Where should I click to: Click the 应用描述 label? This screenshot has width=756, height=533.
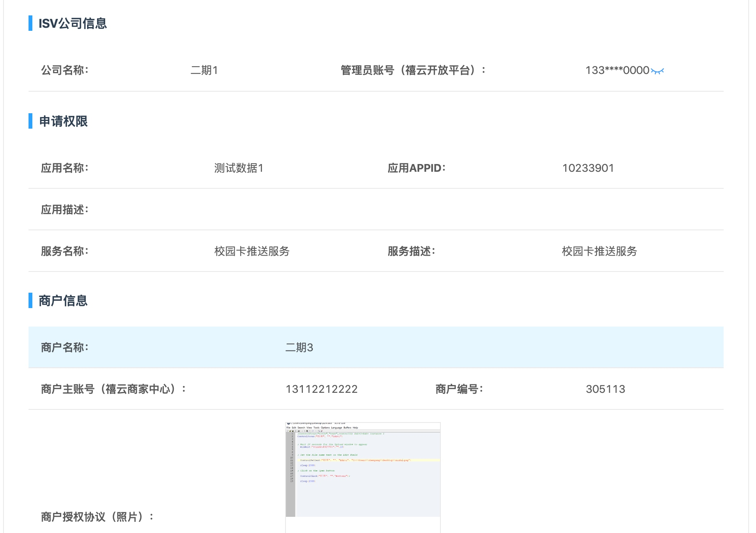[65, 210]
